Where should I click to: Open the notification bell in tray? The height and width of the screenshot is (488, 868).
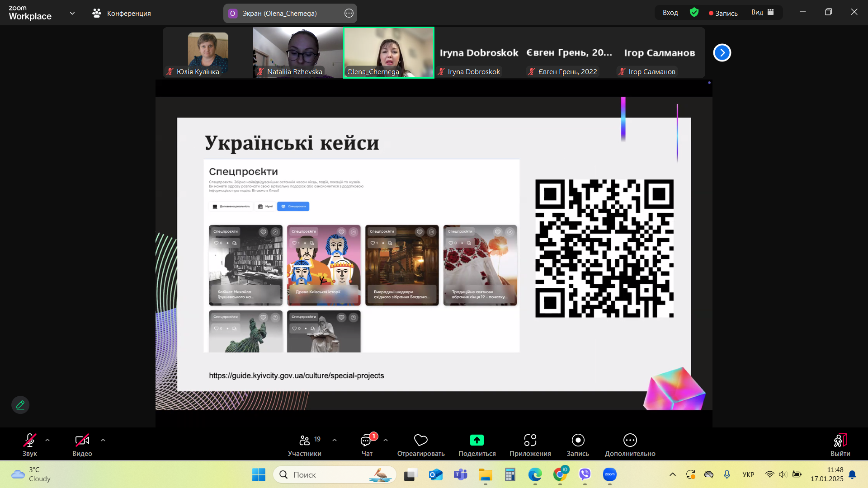[x=852, y=474]
